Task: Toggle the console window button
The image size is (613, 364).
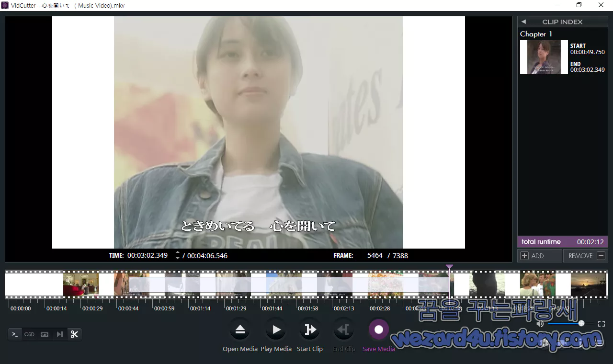Action: (15, 334)
